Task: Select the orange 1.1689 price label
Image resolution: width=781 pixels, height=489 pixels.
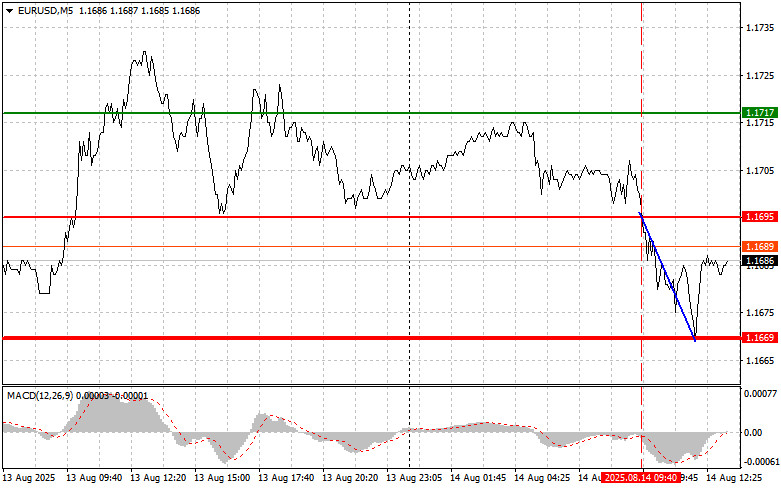Action: click(760, 246)
